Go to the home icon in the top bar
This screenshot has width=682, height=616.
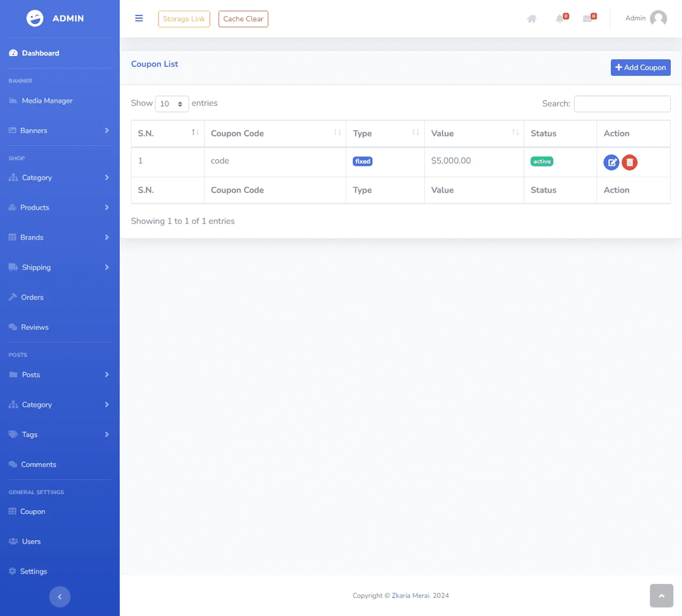531,19
